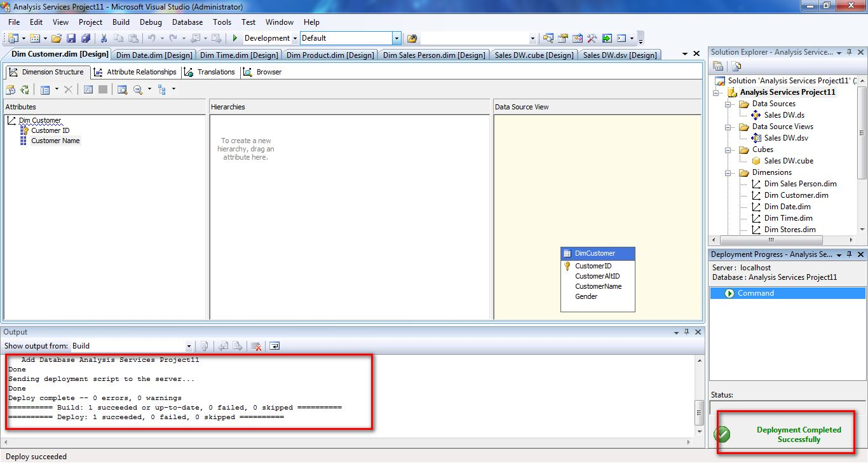The height and width of the screenshot is (463, 868).
Task: Click the Start Page green arrow toolbar icon
Action: (x=607, y=38)
